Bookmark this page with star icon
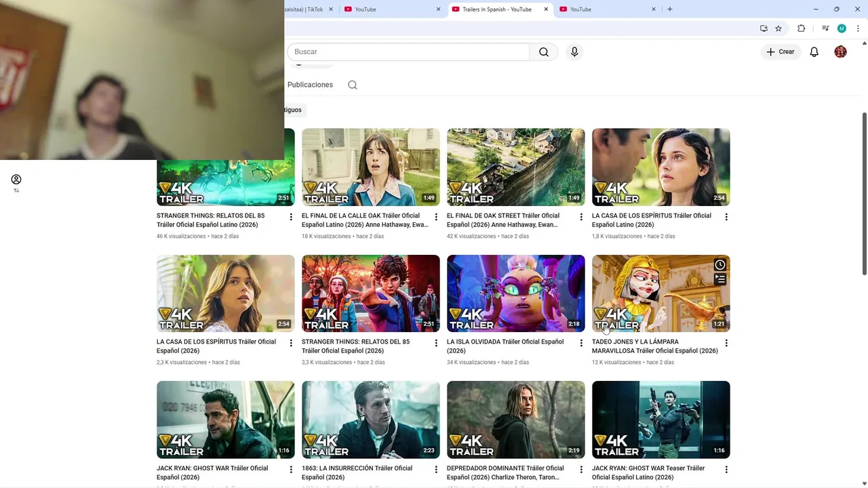The width and height of the screenshot is (868, 488). 778,28
